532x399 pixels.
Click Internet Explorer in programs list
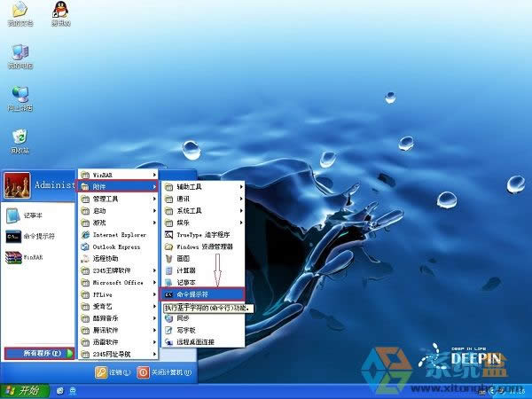coord(119,235)
